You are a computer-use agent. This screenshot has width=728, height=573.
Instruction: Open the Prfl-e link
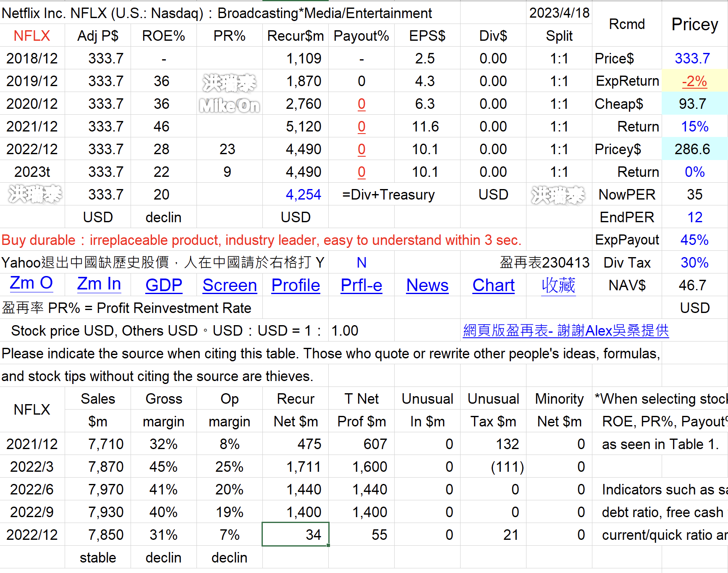(x=361, y=285)
